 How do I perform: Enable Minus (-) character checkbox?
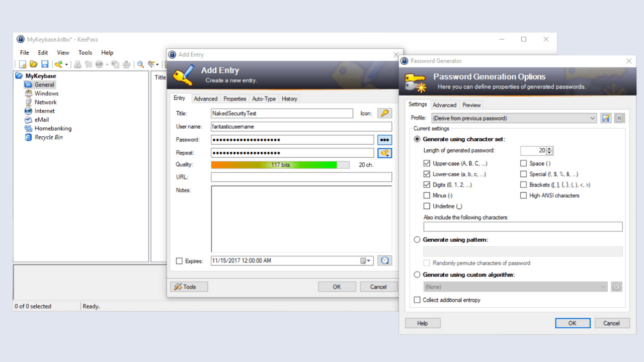pyautogui.click(x=427, y=196)
